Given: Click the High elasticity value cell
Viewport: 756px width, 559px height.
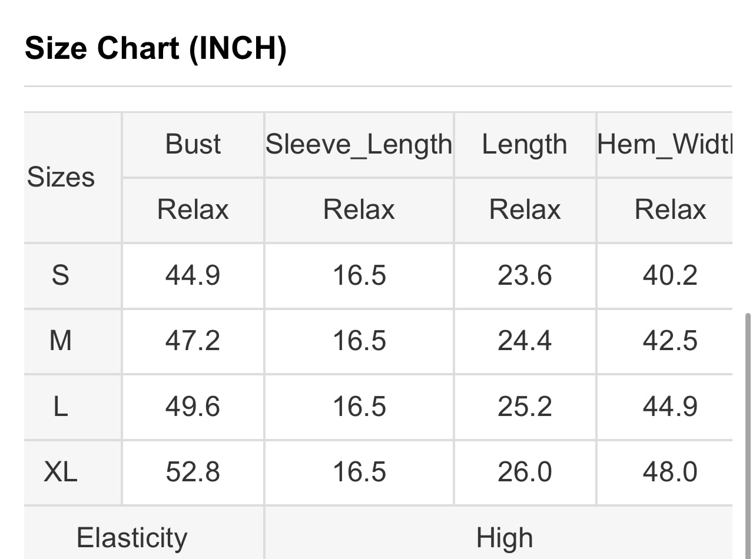Looking at the screenshot, I should pos(505,538).
